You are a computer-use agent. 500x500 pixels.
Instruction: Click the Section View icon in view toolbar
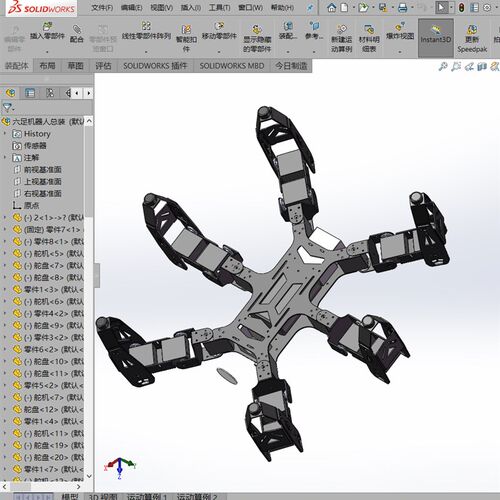pos(482,67)
